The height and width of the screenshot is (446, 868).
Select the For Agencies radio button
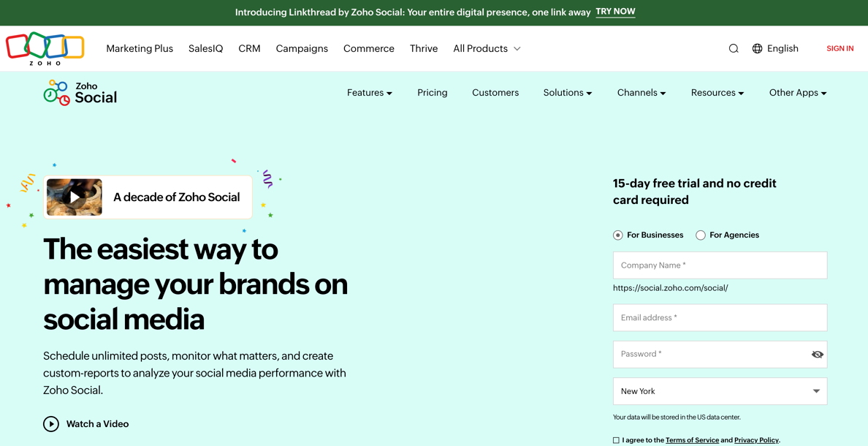(x=701, y=235)
